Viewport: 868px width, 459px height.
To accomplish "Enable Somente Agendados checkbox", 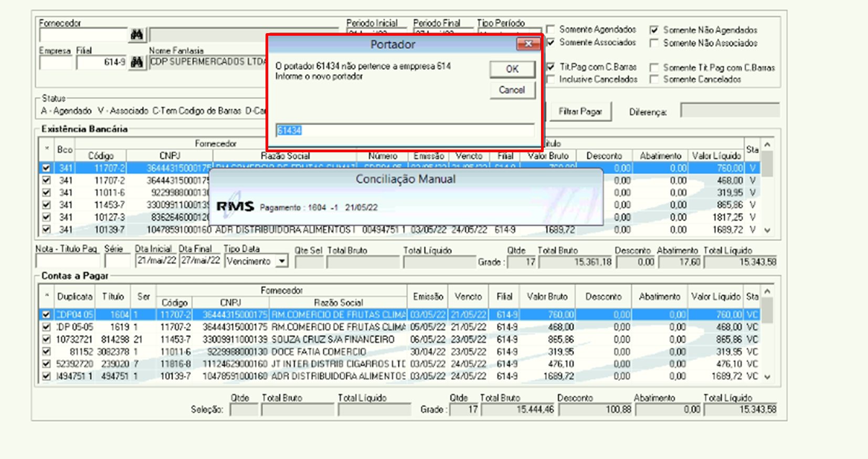I will point(551,29).
